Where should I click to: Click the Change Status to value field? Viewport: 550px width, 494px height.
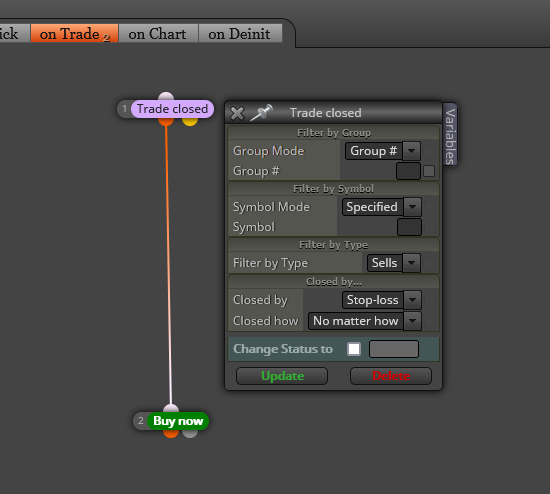click(394, 349)
